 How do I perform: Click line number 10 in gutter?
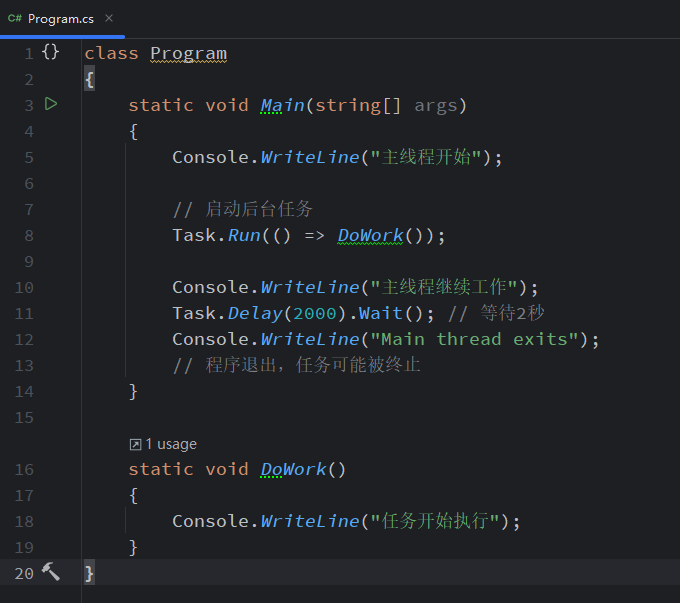pyautogui.click(x=24, y=288)
